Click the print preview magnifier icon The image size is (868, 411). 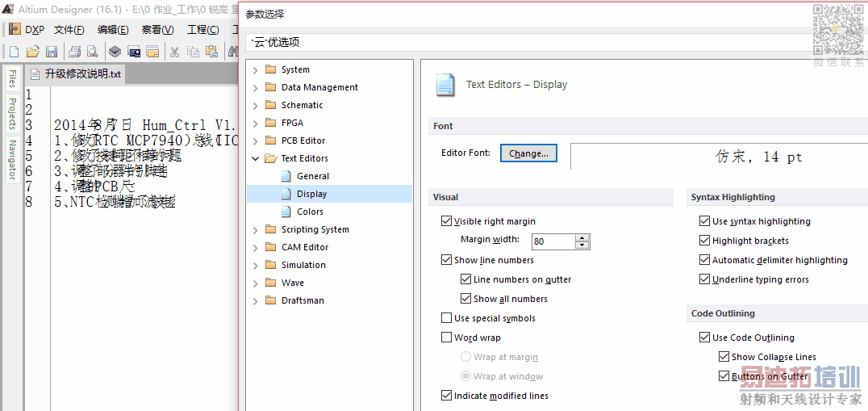(92, 52)
